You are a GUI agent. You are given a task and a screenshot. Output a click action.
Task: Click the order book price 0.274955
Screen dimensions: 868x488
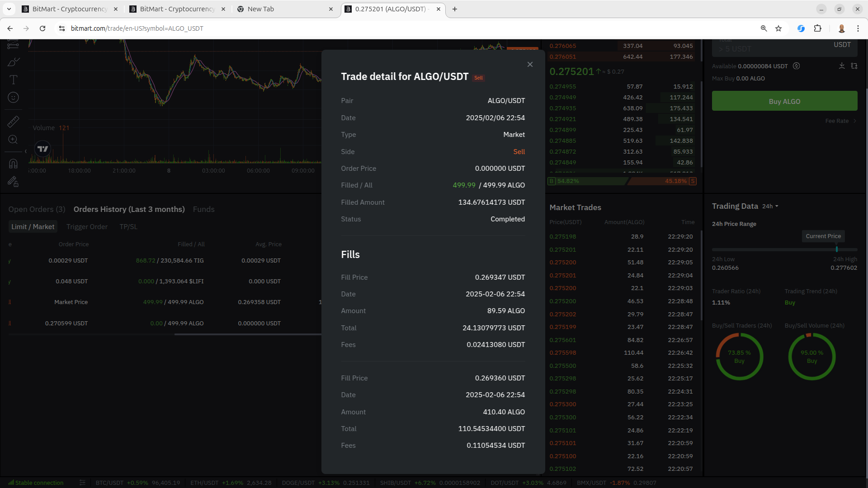click(562, 87)
